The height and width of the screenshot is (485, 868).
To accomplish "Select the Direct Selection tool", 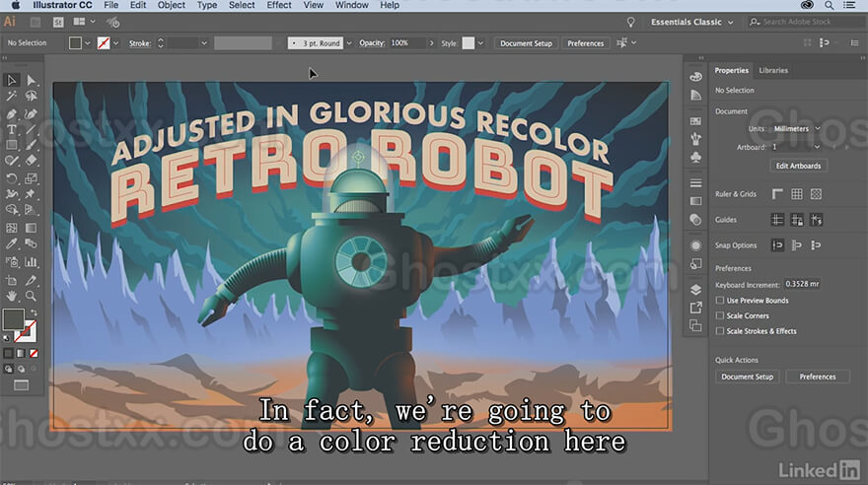I will pos(31,80).
